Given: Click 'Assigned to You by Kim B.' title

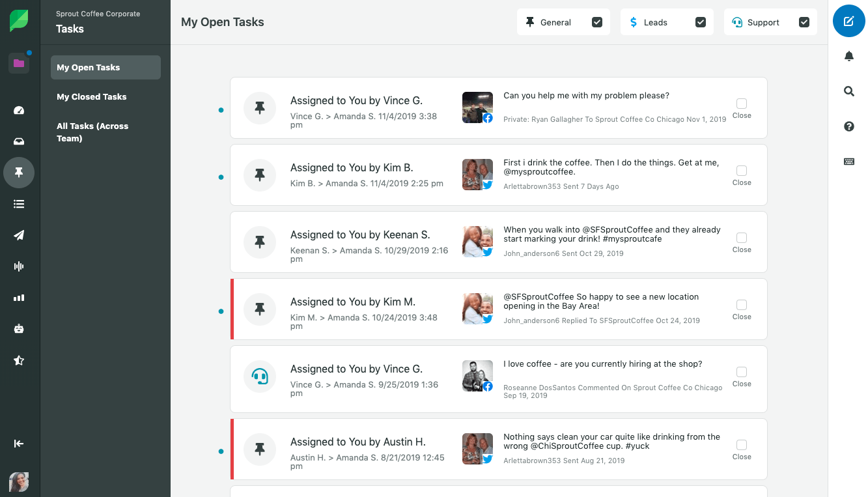Looking at the screenshot, I should click(352, 168).
